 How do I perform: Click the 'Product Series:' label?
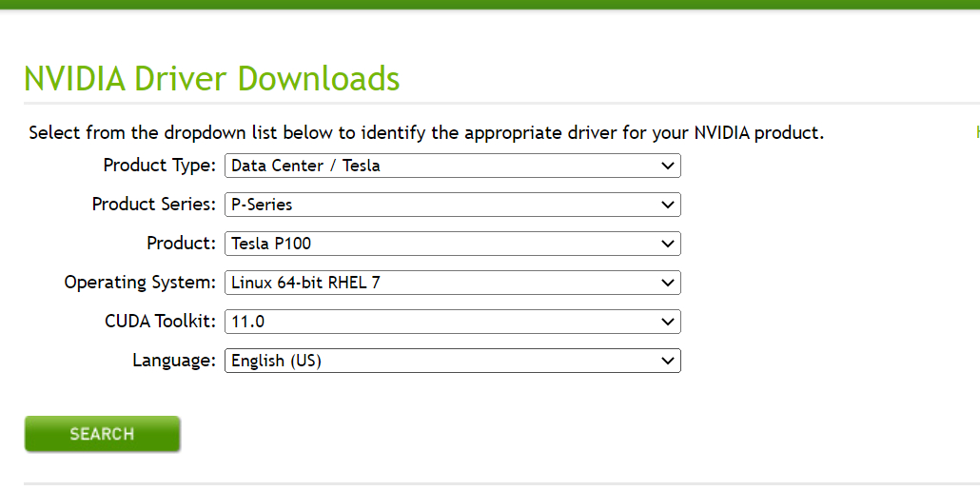(154, 205)
